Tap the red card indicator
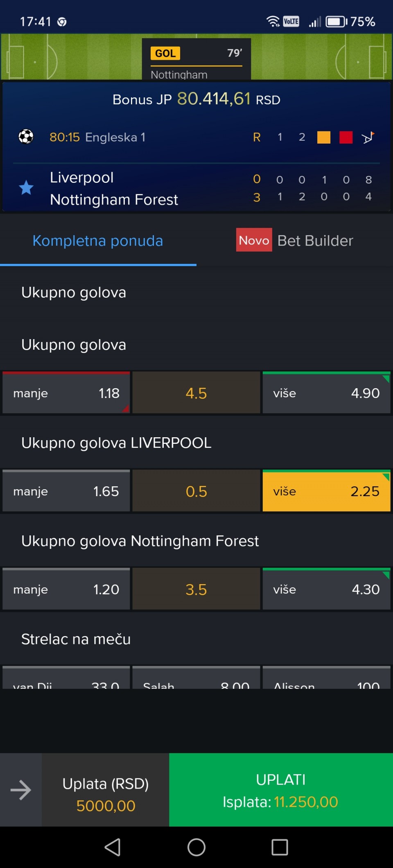Screen dimensions: 393x868 point(346,137)
